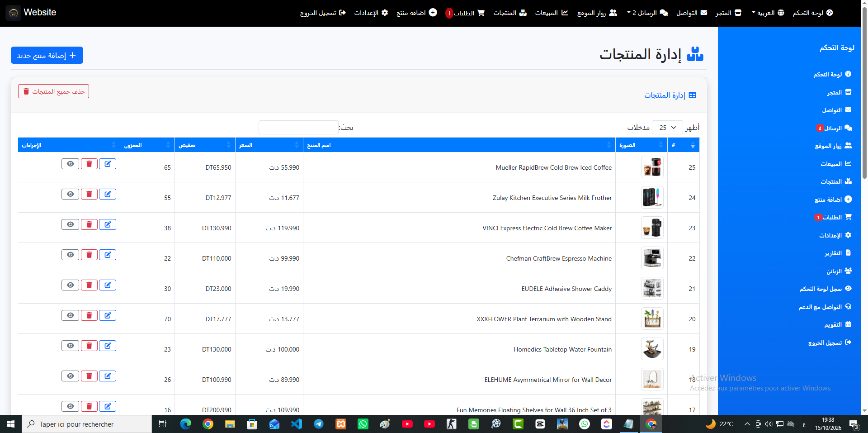Image resolution: width=868 pixels, height=433 pixels.
Task: Open the entries-per-page dropdown showing 25
Action: point(667,128)
